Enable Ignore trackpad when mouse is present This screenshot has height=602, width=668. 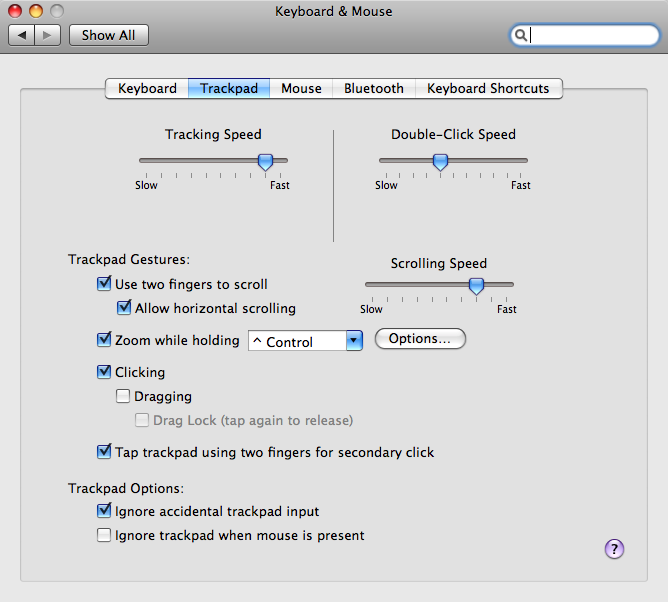click(x=104, y=535)
